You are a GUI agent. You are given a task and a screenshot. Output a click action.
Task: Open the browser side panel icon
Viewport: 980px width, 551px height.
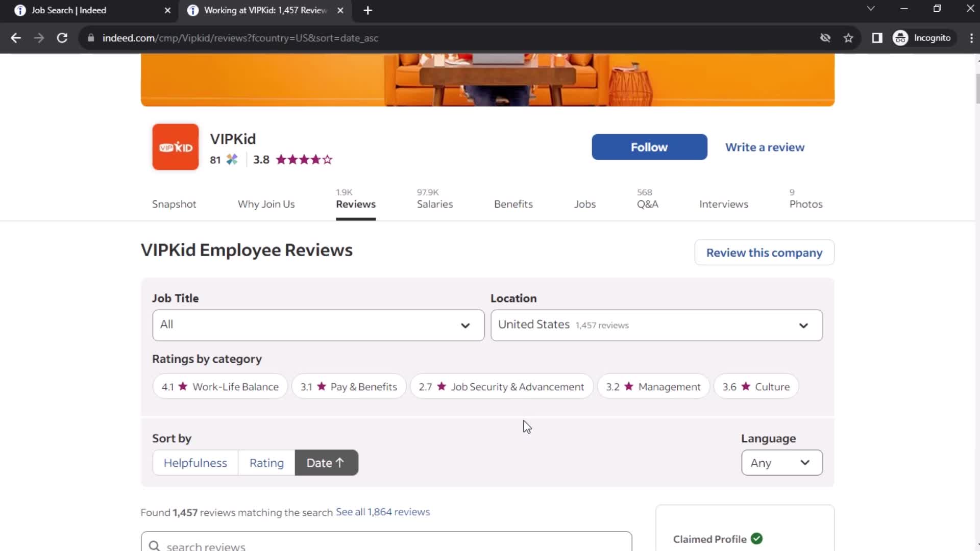pos(877,38)
